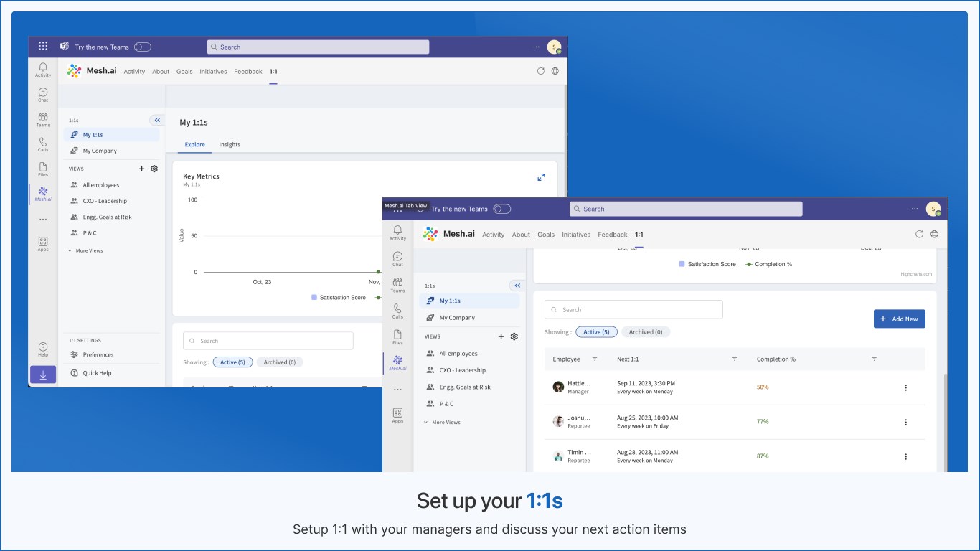This screenshot has width=980, height=551.
Task: Open Apps in back window sidebar
Action: (x=43, y=244)
